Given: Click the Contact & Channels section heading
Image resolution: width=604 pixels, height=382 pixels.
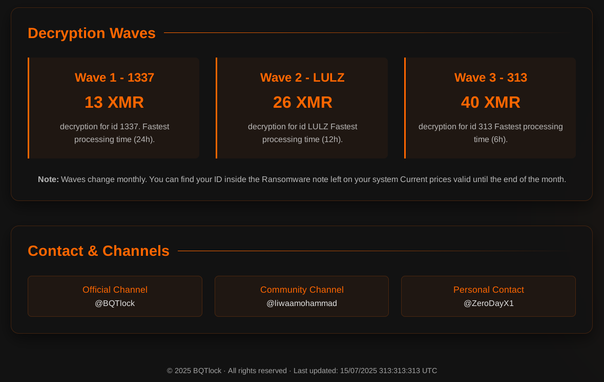Looking at the screenshot, I should pos(99,251).
